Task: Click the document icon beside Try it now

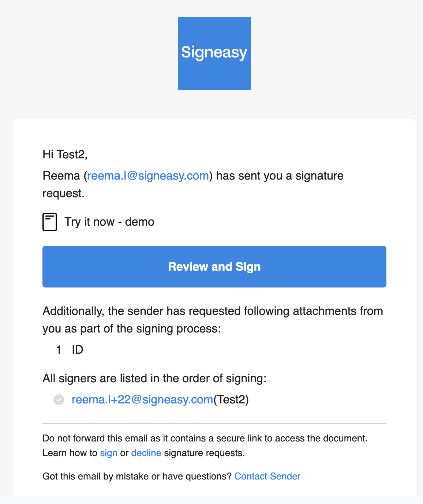Action: pos(50,222)
